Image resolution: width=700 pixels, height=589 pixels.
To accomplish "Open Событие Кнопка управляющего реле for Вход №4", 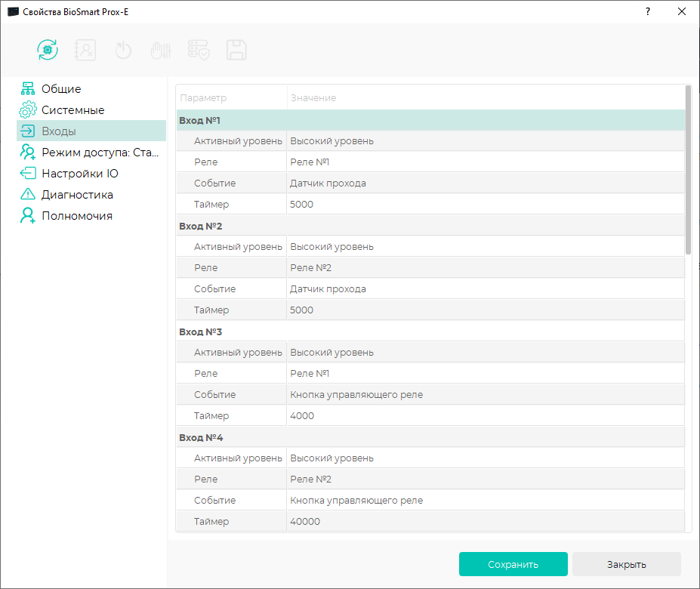I will pyautogui.click(x=486, y=501).
